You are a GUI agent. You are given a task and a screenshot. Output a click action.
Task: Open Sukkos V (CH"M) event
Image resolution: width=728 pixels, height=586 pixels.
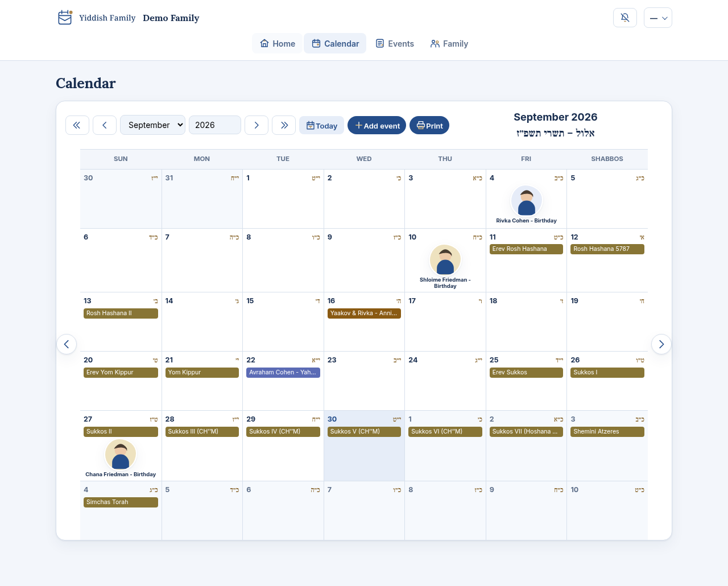click(x=364, y=432)
